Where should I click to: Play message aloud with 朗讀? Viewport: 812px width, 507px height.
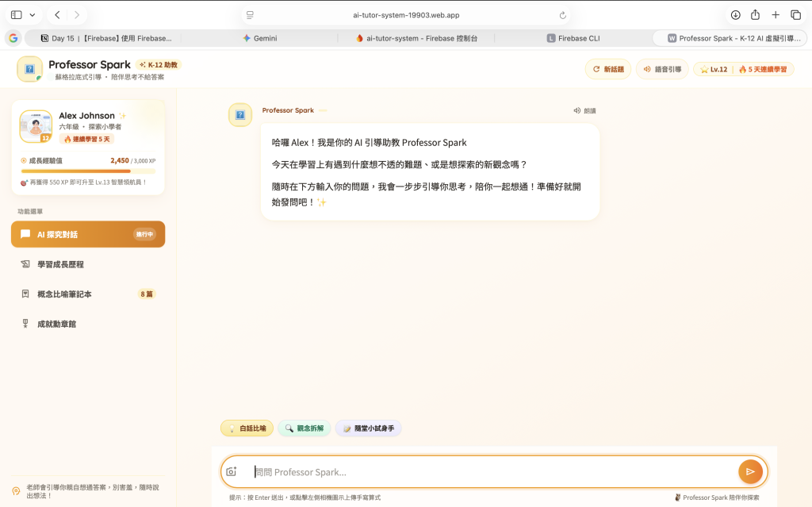[x=584, y=110]
